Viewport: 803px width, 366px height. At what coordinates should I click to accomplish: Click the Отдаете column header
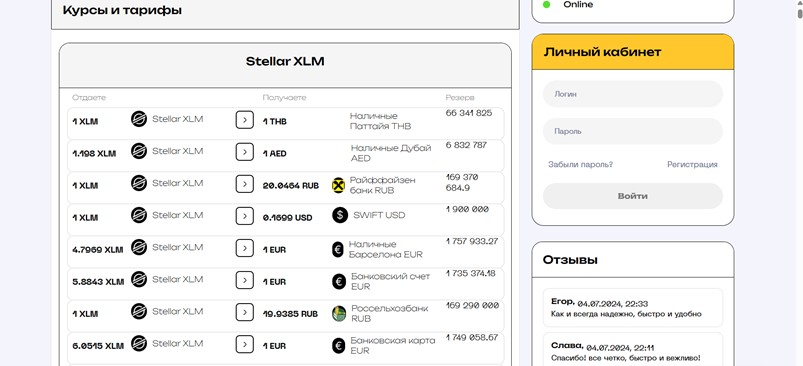(x=89, y=97)
